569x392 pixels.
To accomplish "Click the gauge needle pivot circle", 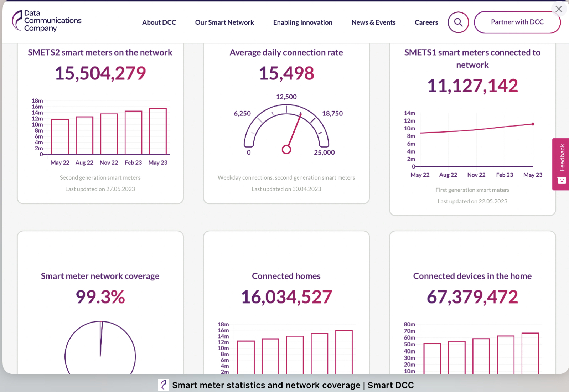I will point(286,150).
